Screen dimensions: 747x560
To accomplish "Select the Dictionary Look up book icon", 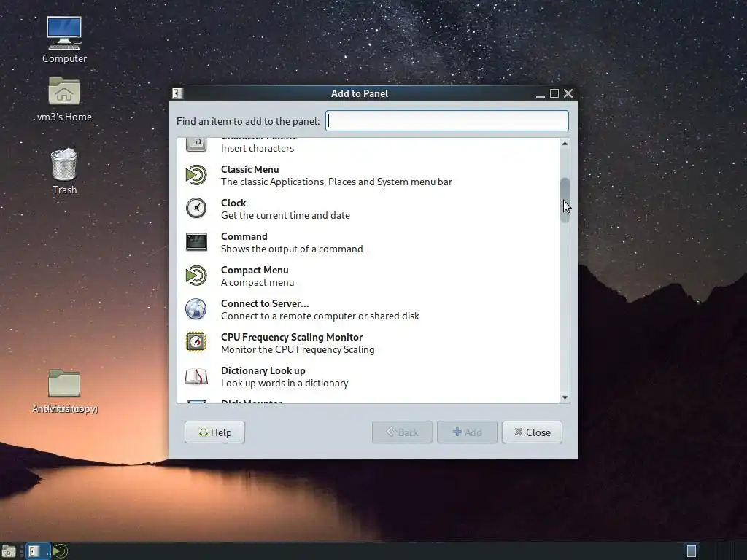I will click(x=196, y=376).
